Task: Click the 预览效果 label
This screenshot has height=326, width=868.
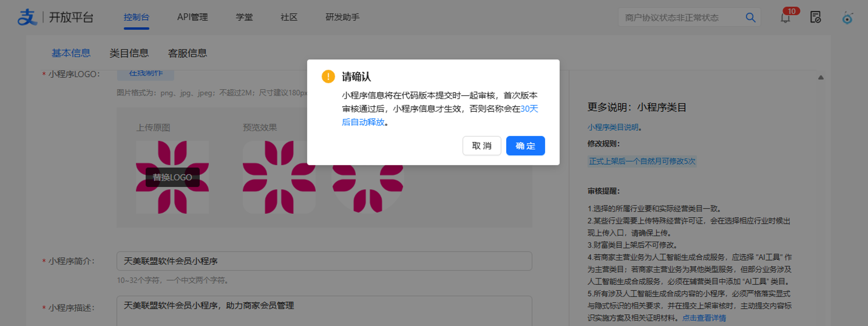Action: tap(260, 128)
